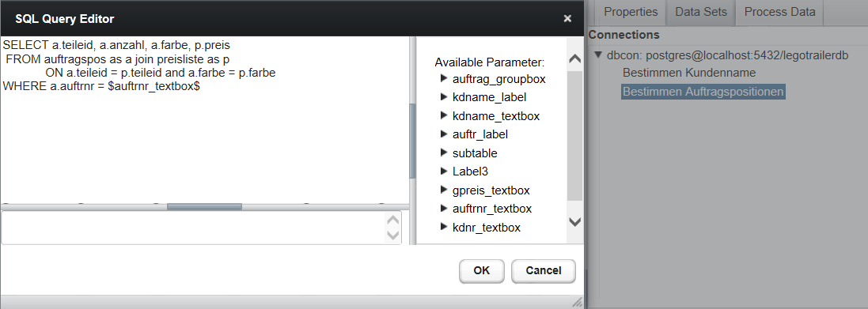Close the SQL Query Editor with X
868x309 pixels.
567,18
